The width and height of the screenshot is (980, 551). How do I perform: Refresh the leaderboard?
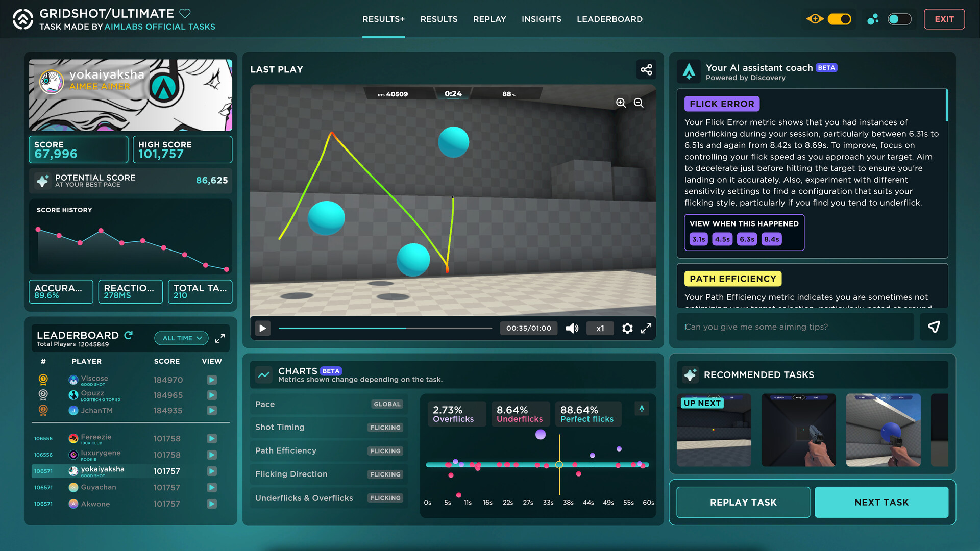127,335
